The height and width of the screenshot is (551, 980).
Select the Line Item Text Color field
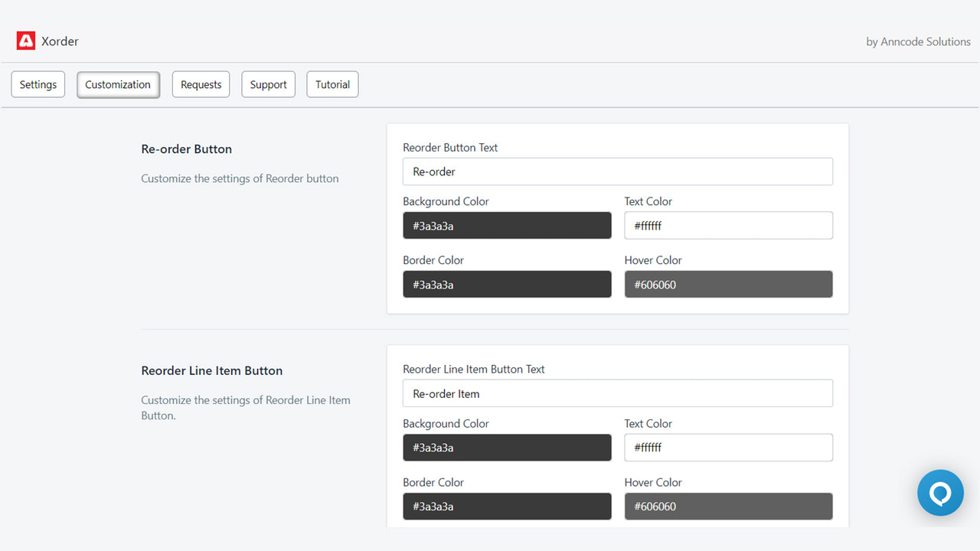click(728, 447)
